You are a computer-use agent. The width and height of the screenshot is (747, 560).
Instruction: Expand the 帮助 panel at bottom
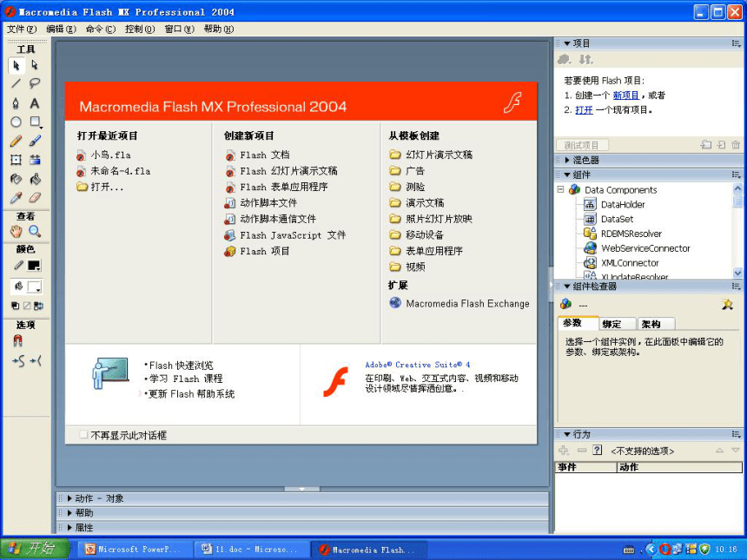click(x=69, y=513)
